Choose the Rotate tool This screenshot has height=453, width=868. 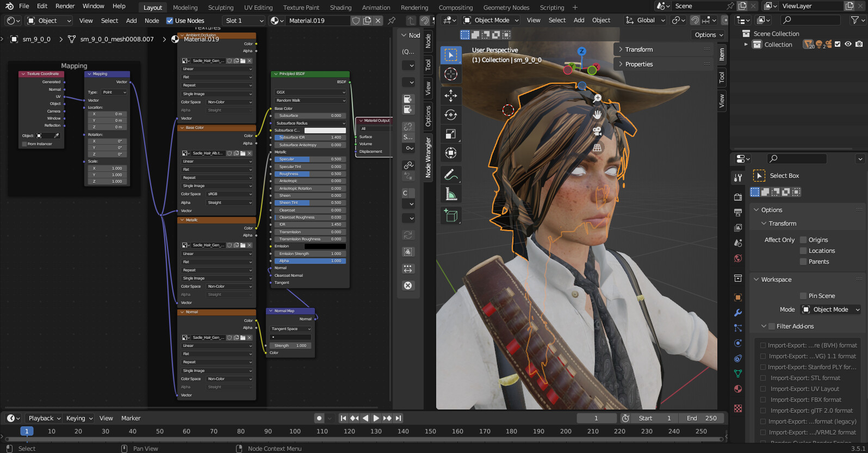pos(451,115)
